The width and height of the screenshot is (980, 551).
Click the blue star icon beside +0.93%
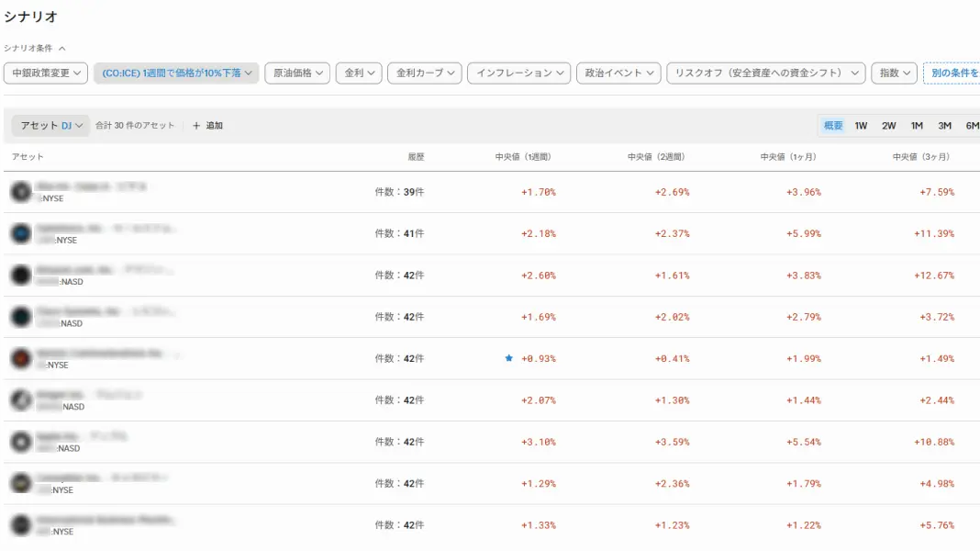click(x=508, y=358)
